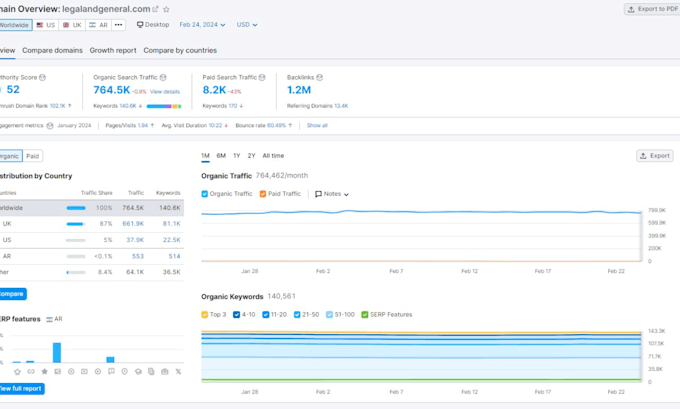680x409 pixels.
Task: Uncheck the Organic Traffic checkbox
Action: [205, 194]
